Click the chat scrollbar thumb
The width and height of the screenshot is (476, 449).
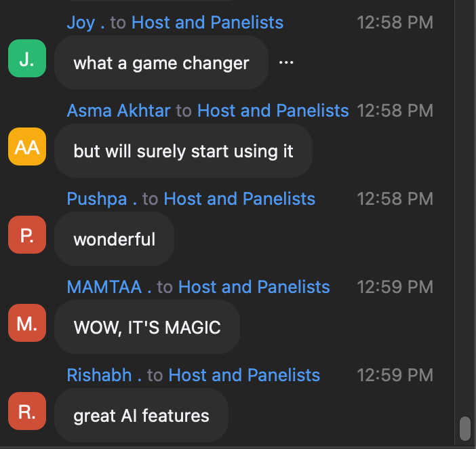(x=465, y=428)
